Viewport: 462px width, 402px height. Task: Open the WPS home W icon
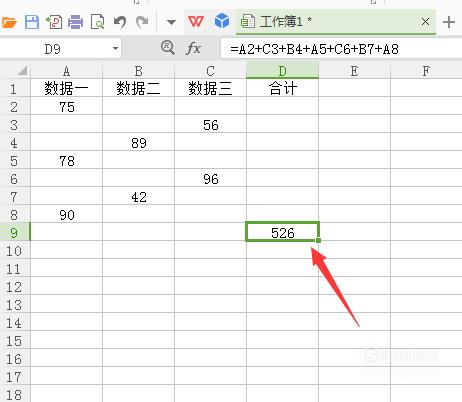click(196, 22)
